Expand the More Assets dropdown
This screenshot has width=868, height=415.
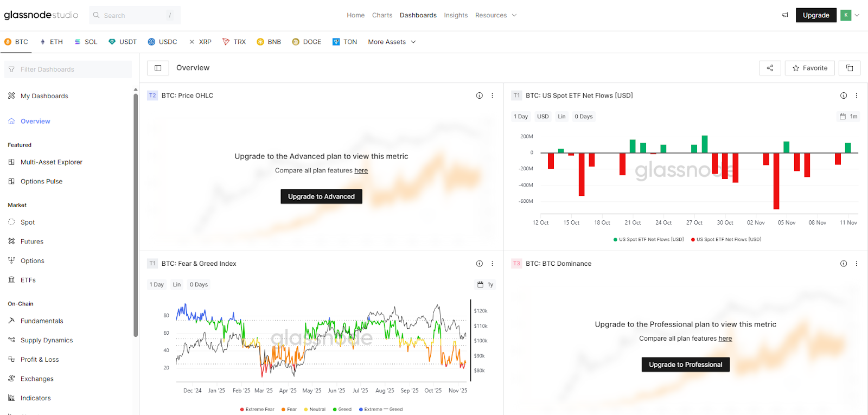[x=392, y=42]
